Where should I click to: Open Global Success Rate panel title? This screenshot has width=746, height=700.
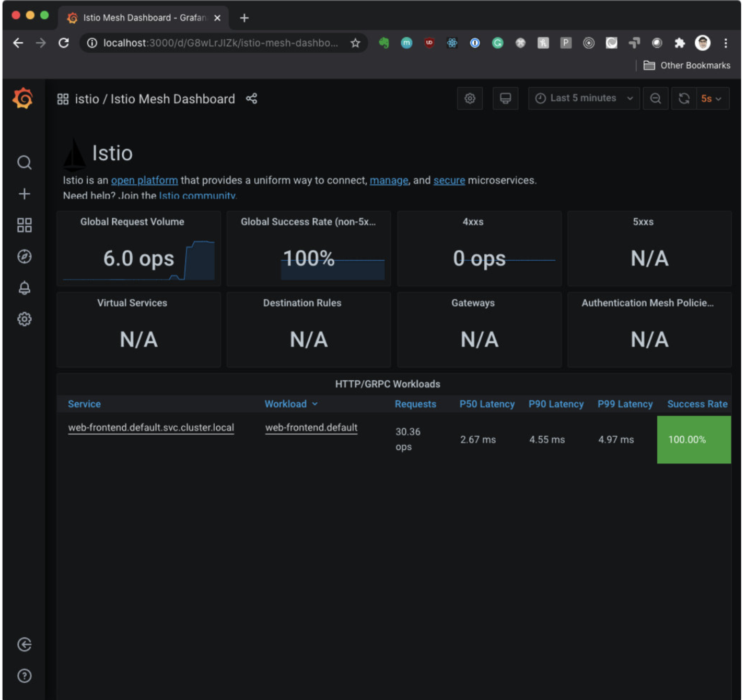coord(308,221)
